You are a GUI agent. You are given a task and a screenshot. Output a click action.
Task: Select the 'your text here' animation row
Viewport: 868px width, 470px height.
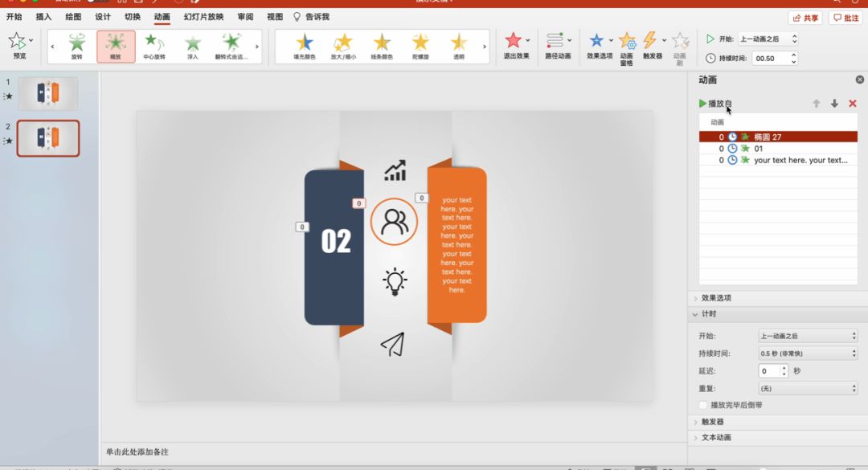pos(778,160)
